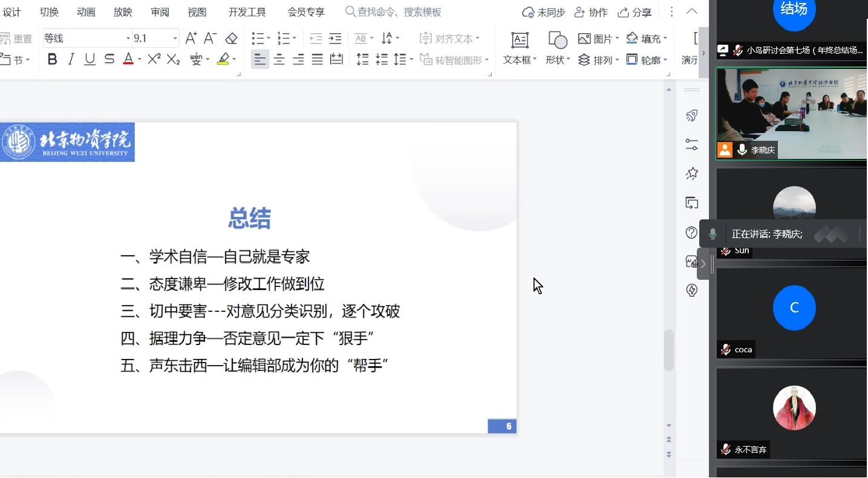The width and height of the screenshot is (868, 478).
Task: Open the font name dropdown (等线)
Action: coord(128,39)
